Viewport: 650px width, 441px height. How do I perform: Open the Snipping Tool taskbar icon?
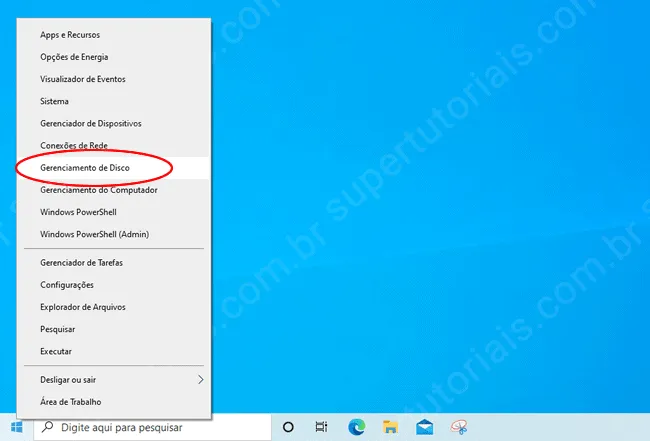[x=459, y=427]
